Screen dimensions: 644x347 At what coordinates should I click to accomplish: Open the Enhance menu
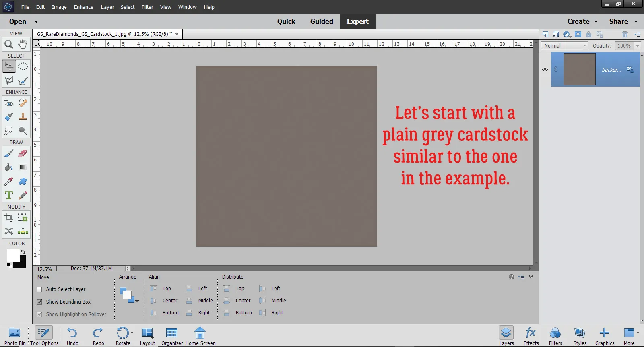[x=83, y=7]
